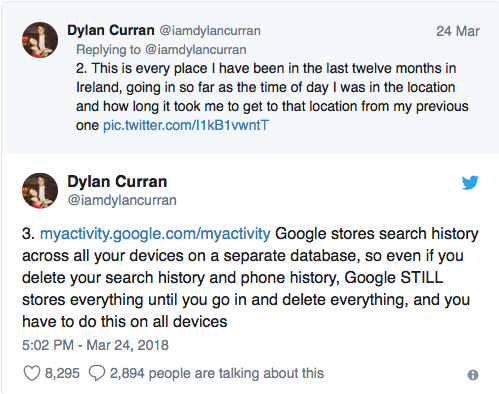Open @iamdylancurran handle under main tweet name
This screenshot has width=499, height=394.
pyautogui.click(x=122, y=200)
